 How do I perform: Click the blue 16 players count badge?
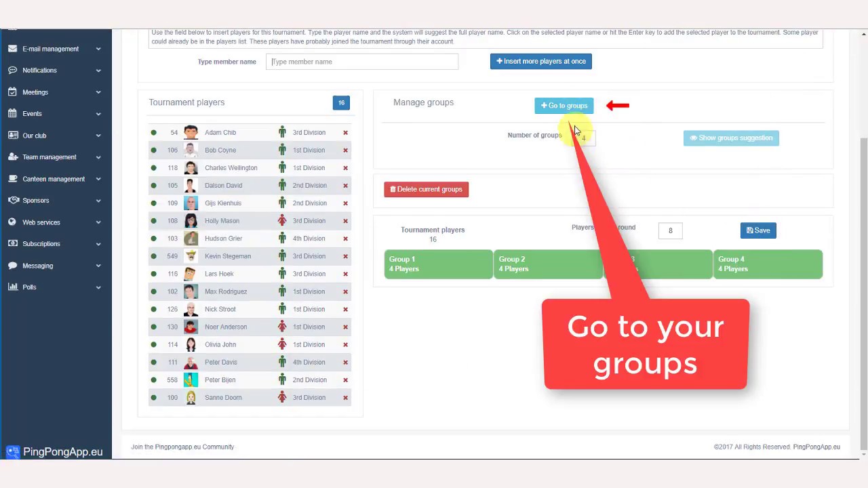[x=341, y=103]
